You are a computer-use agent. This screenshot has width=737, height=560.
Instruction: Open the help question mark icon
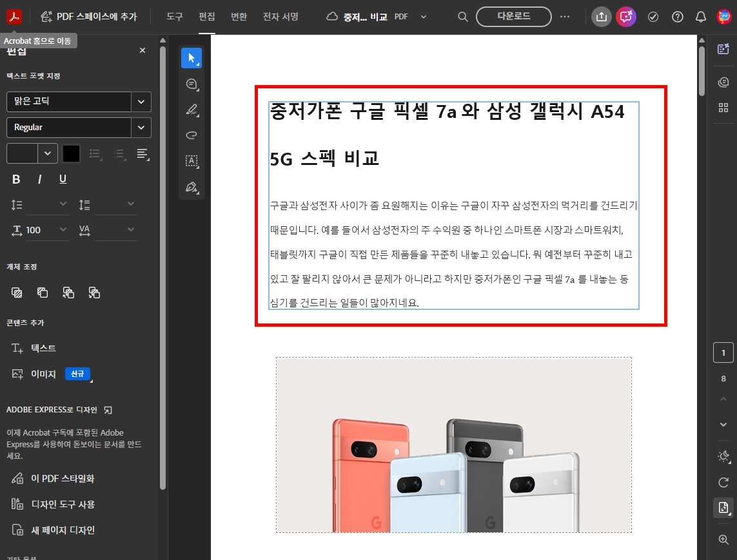click(x=677, y=17)
